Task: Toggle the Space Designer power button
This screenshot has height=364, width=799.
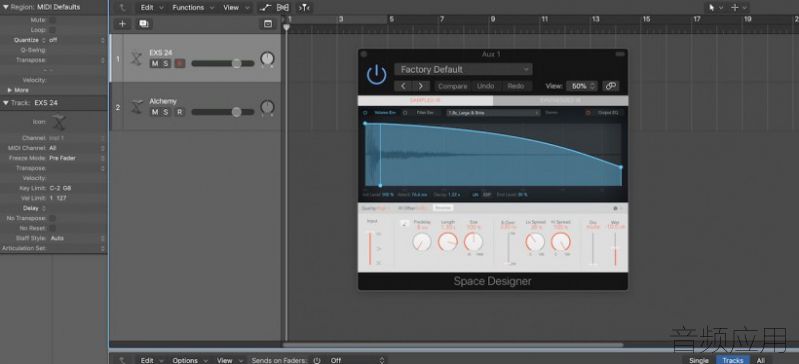Action: [x=377, y=75]
